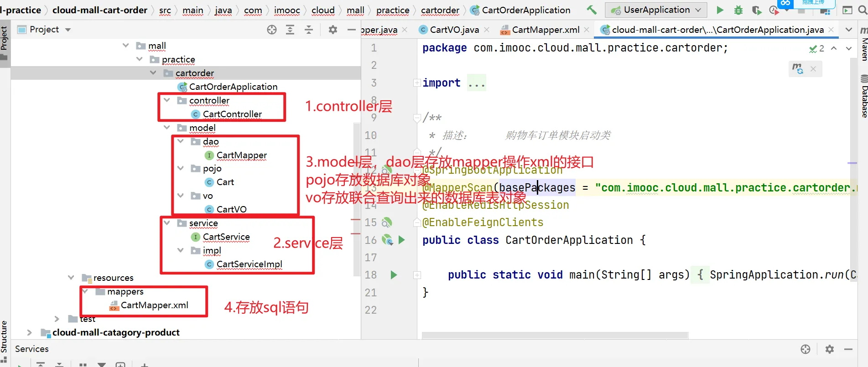Image resolution: width=868 pixels, height=367 pixels.
Task: Toggle the Maven tool window stripe button
Action: [x=863, y=45]
